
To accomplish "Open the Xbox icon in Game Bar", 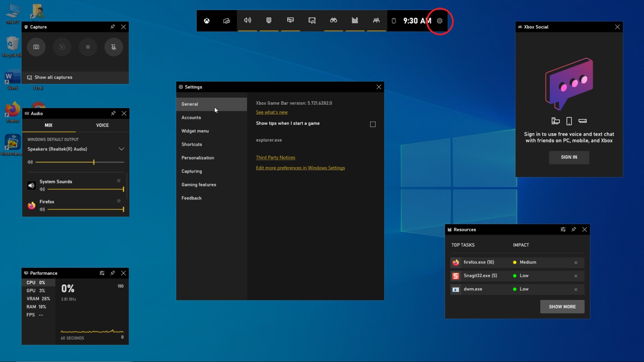I will point(207,21).
